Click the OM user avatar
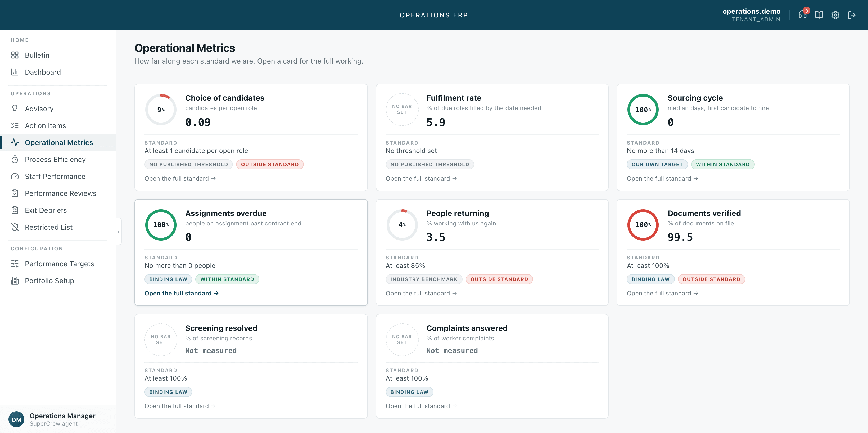Image resolution: width=868 pixels, height=433 pixels. [x=16, y=419]
